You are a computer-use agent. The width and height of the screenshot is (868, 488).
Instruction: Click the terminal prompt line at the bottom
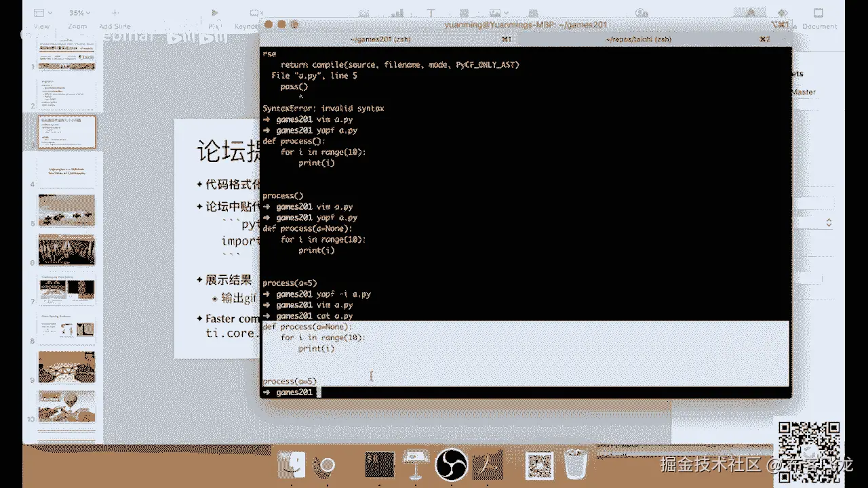[526, 392]
